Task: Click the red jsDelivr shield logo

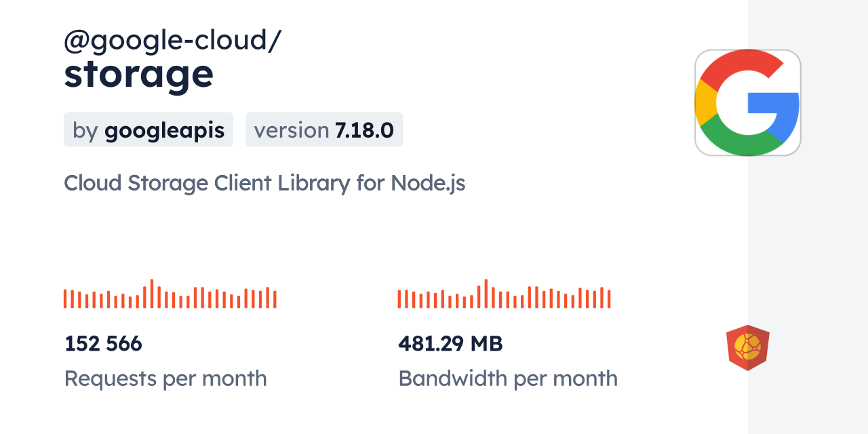Action: (747, 347)
